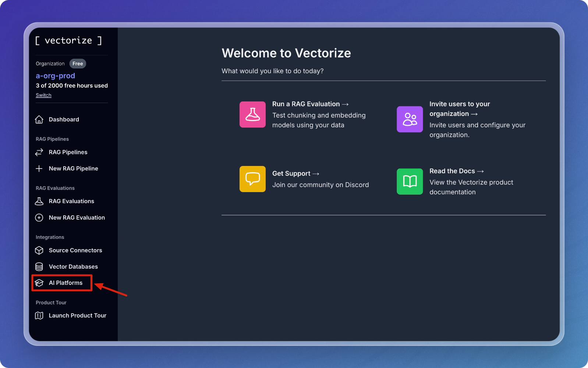Click the purple users tile icon
This screenshot has height=368, width=588.
410,119
